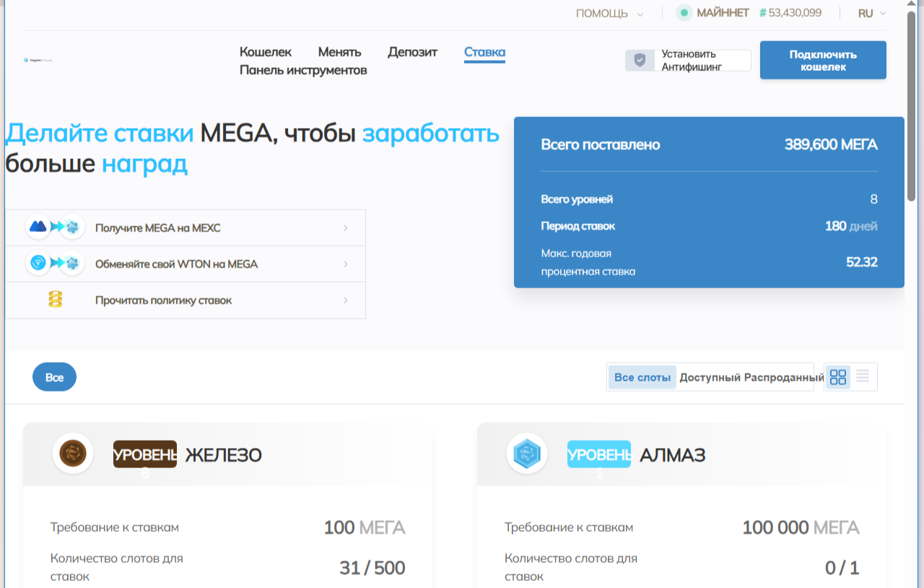
Task: Click the blue АЛМАЗ diamond icon
Action: coord(526,454)
